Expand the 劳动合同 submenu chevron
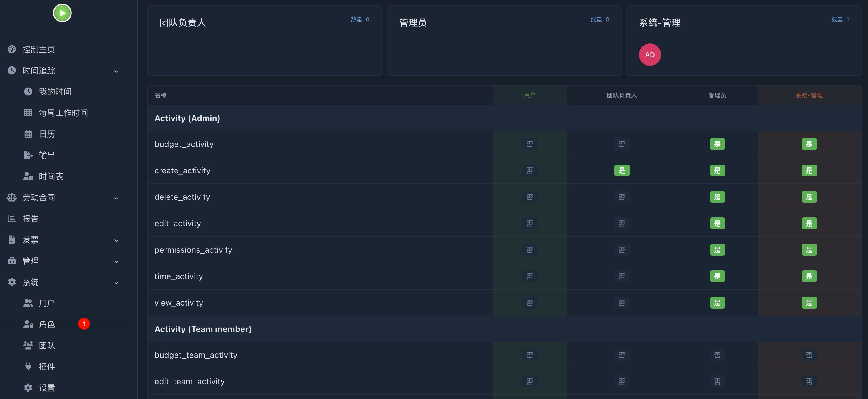 point(116,198)
